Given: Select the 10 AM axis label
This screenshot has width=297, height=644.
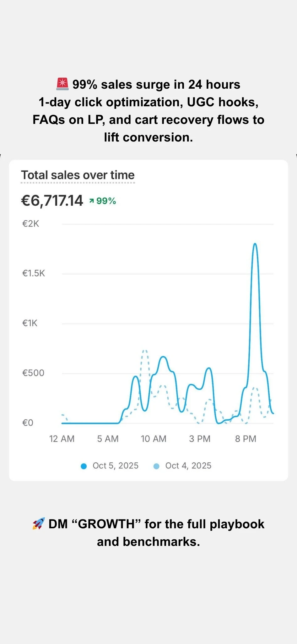Looking at the screenshot, I should [x=154, y=439].
